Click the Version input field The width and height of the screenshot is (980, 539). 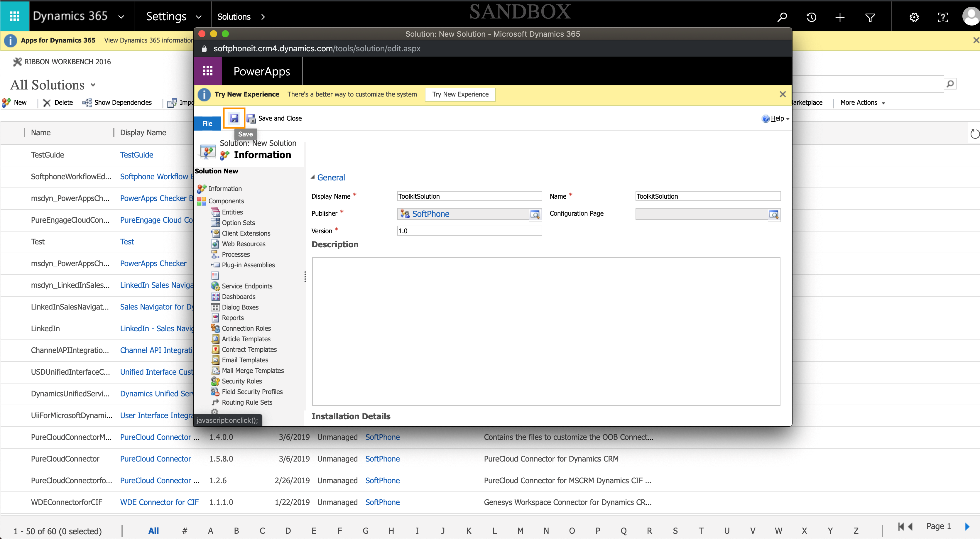coord(469,231)
